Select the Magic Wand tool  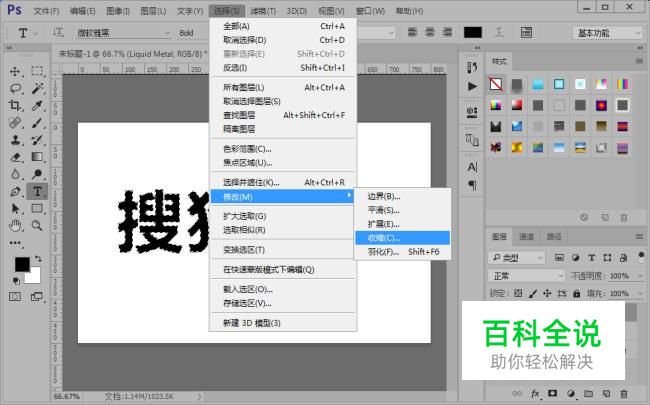click(37, 88)
